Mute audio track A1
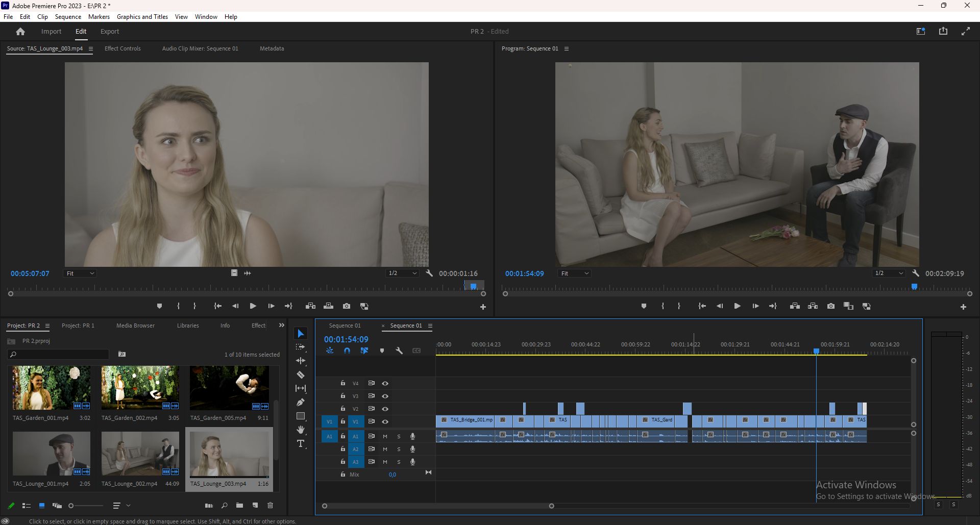This screenshot has height=525, width=980. 385,436
